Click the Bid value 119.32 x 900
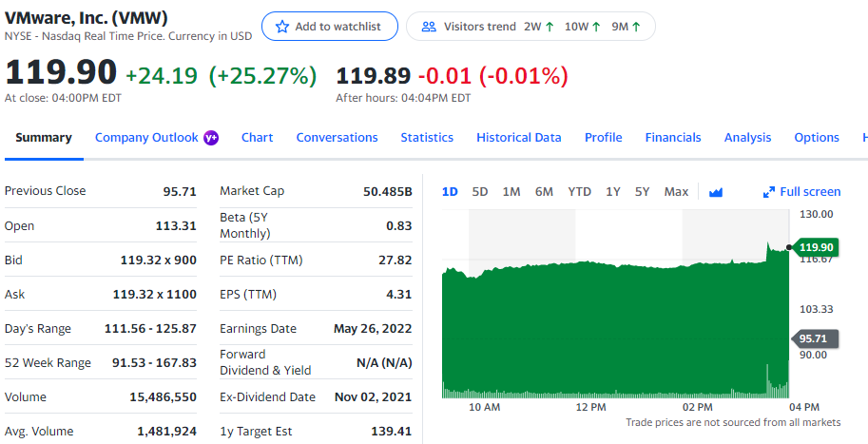868x444 pixels. (159, 261)
